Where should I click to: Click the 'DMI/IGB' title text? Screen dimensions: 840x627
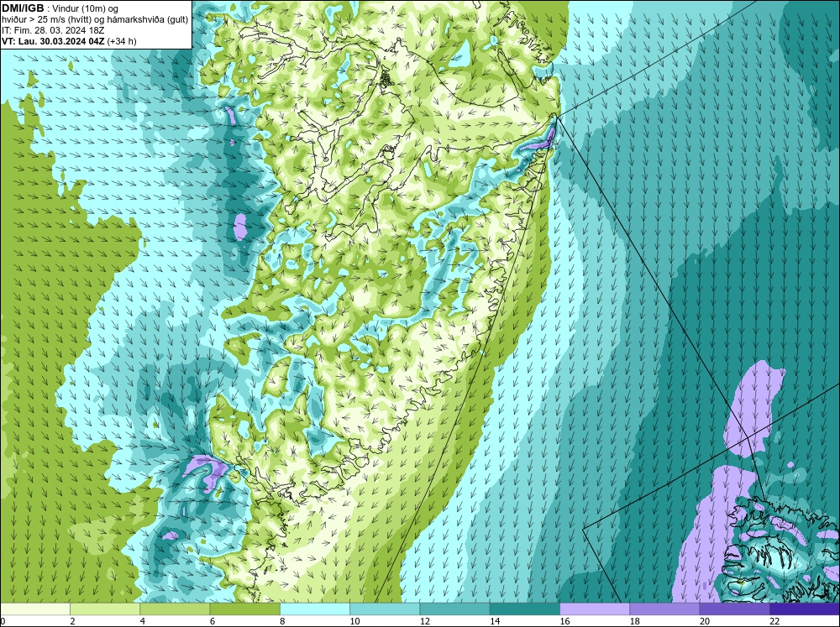[x=23, y=8]
